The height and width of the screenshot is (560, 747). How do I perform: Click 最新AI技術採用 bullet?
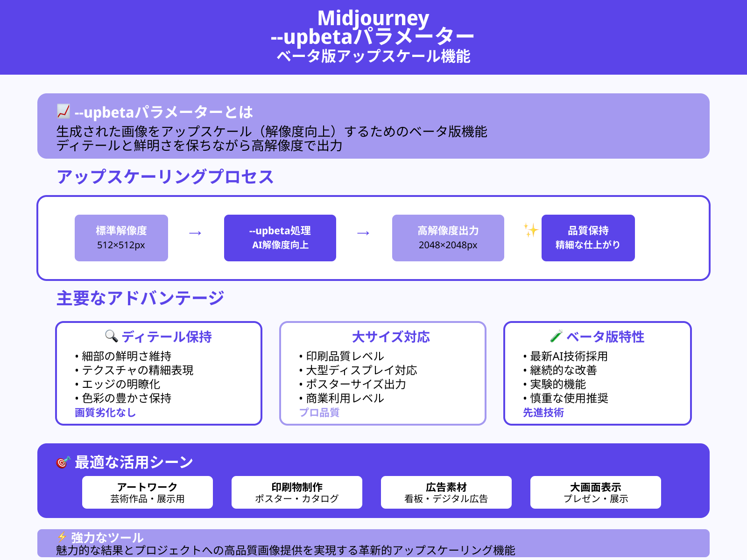click(x=565, y=357)
